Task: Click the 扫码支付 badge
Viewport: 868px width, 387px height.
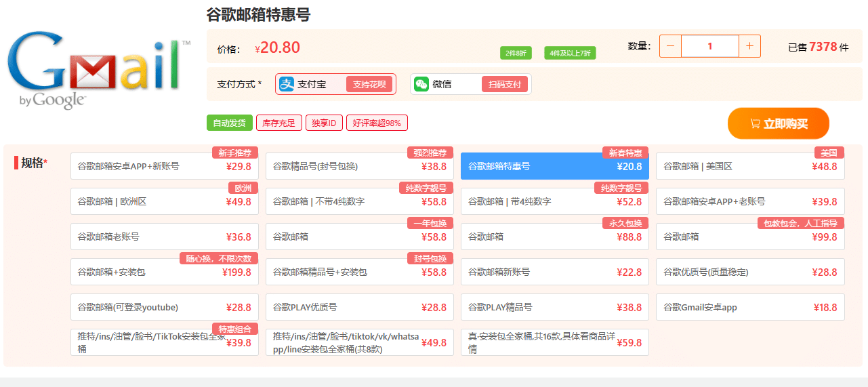Action: pyautogui.click(x=504, y=84)
